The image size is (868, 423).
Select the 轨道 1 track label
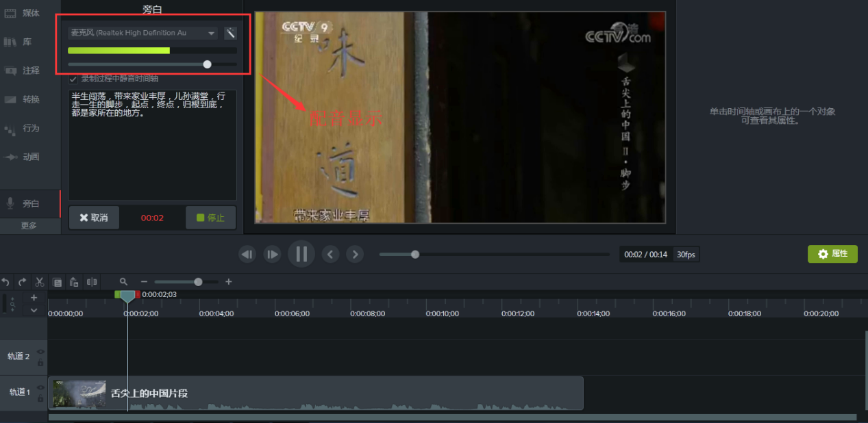18,392
